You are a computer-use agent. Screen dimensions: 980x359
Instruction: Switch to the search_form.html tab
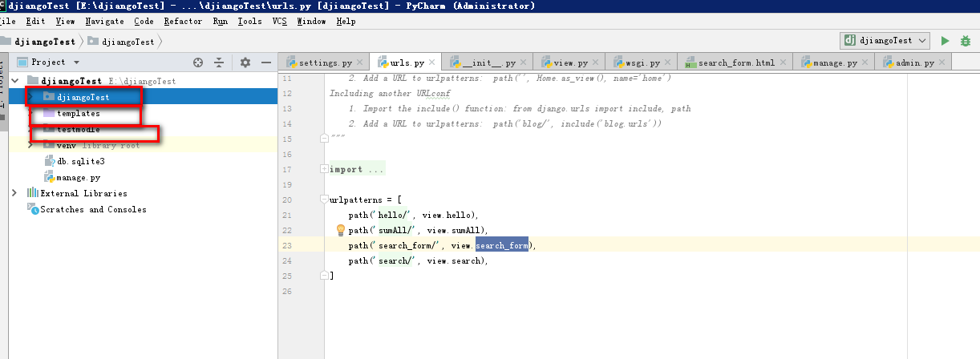(x=736, y=63)
